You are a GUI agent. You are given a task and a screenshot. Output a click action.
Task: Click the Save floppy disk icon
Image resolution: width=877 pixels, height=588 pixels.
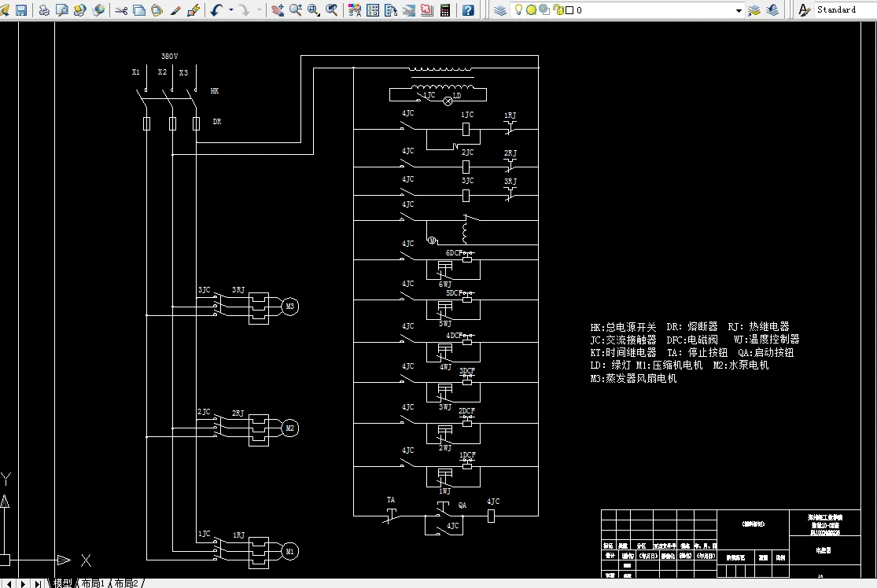coord(21,10)
